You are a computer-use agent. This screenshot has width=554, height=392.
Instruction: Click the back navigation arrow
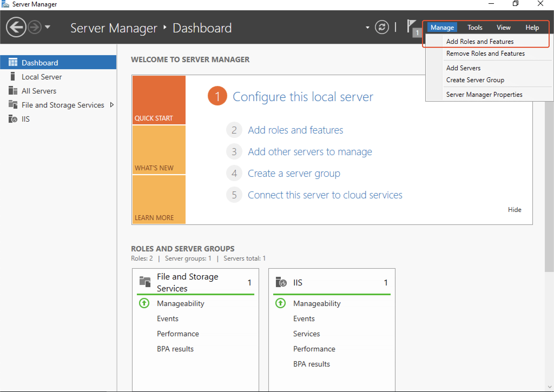[x=16, y=27]
